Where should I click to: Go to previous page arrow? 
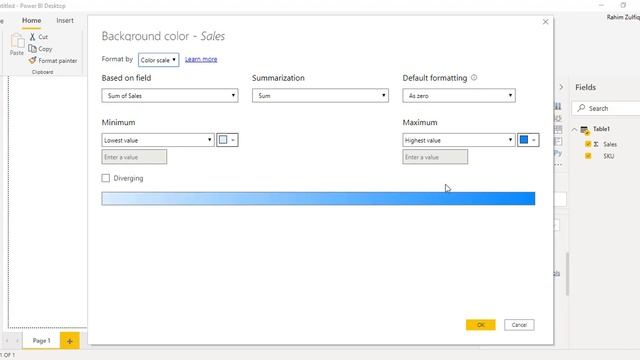coord(7,341)
